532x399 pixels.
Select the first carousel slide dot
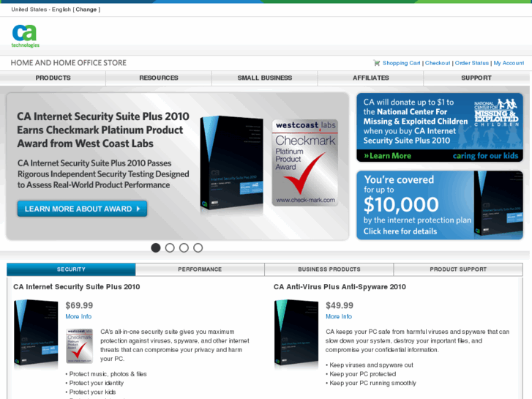click(156, 248)
